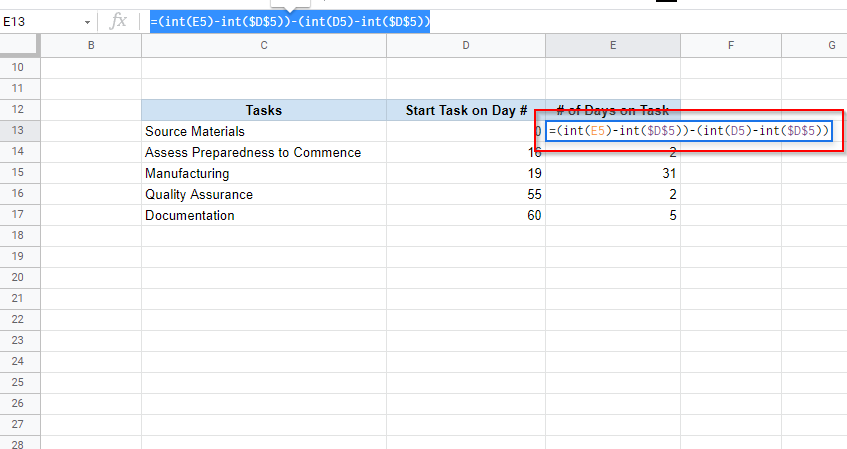The height and width of the screenshot is (449, 847).
Task: Select column C header
Action: coord(263,46)
